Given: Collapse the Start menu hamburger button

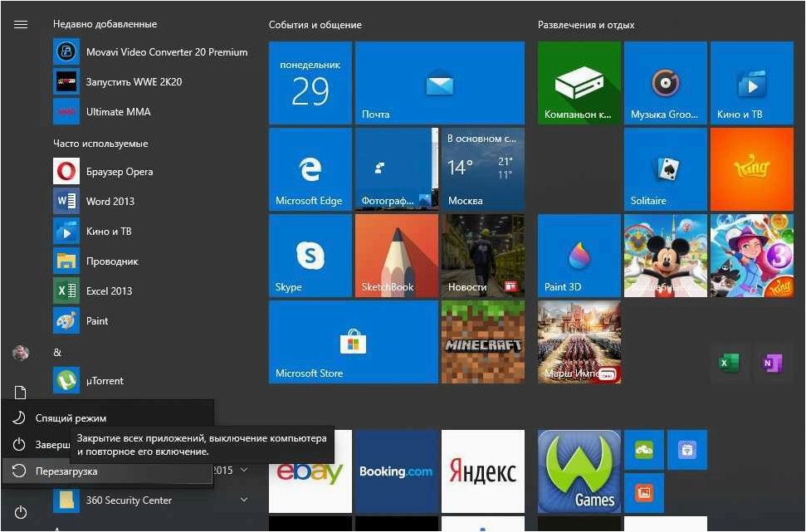Looking at the screenshot, I should point(21,25).
